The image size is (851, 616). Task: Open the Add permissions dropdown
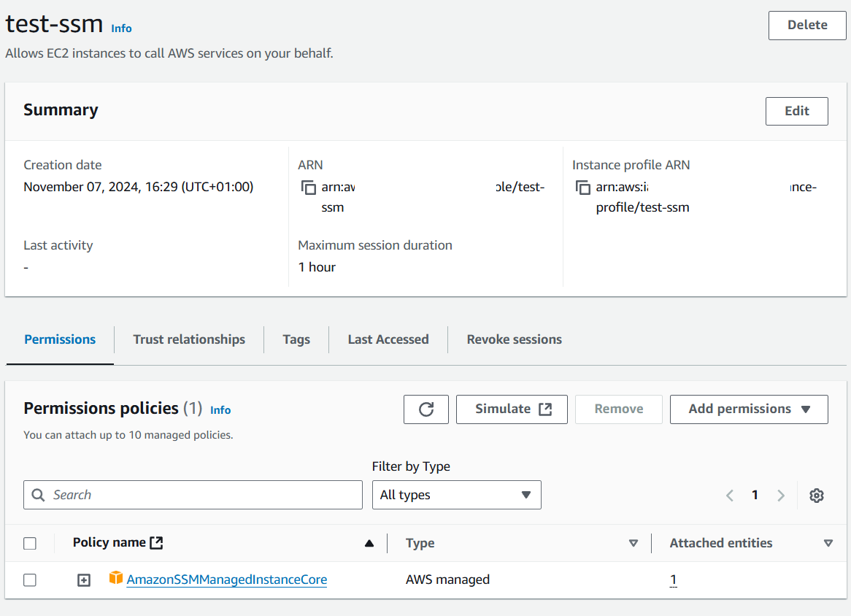coord(748,409)
